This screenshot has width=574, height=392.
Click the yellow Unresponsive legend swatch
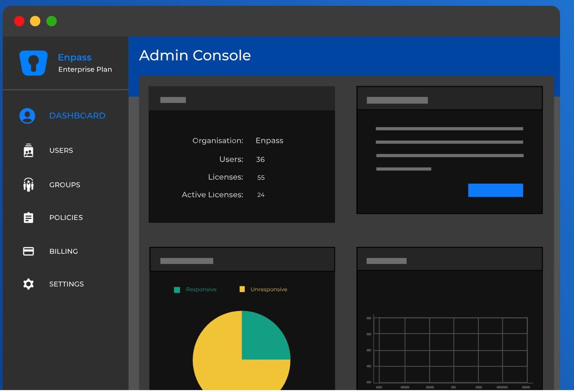pyautogui.click(x=242, y=289)
